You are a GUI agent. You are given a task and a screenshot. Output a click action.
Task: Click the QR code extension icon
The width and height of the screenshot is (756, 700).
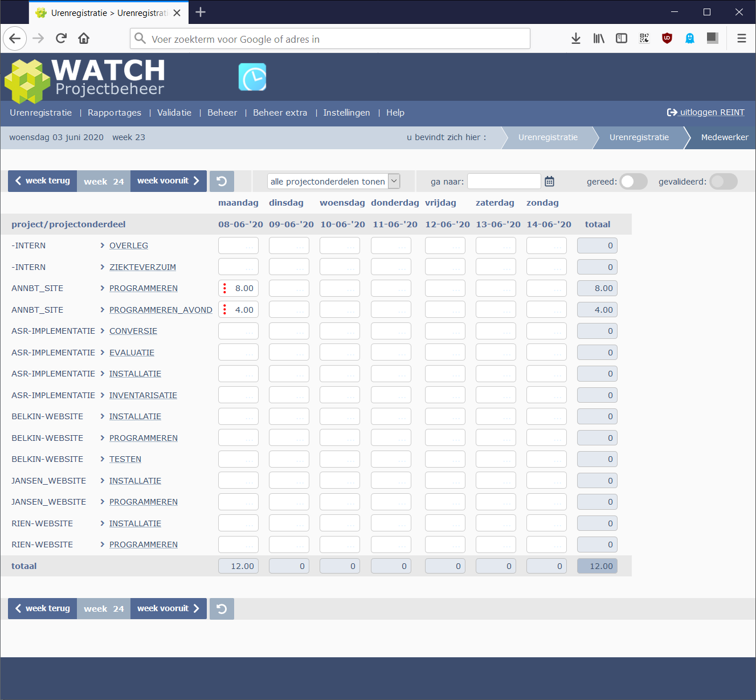pos(644,38)
